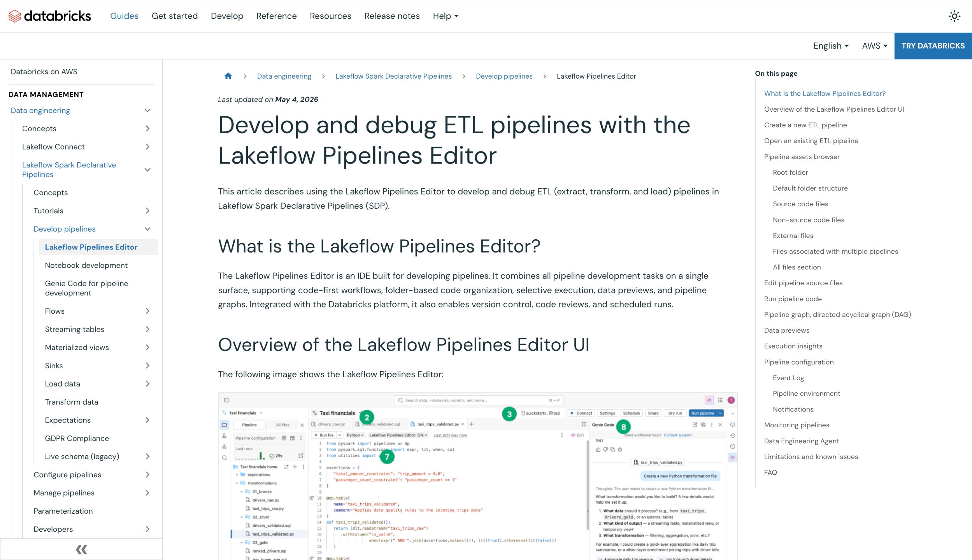Open Notebook development sidebar page
This screenshot has width=972, height=560.
(86, 265)
